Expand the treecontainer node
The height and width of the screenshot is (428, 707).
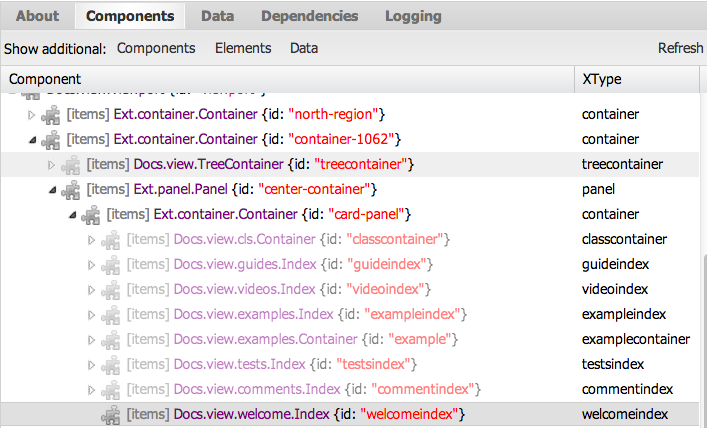51,165
